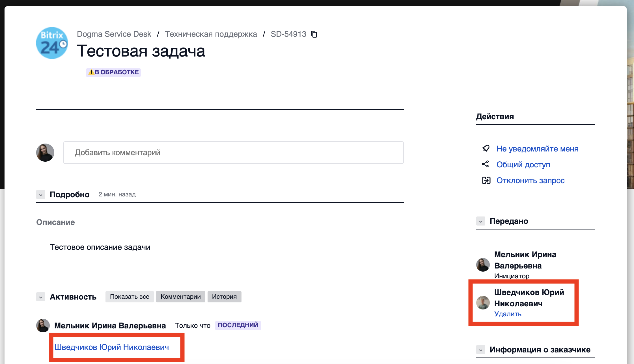
Task: Click Мельник Ирина avatar in activity feed
Action: (x=43, y=326)
